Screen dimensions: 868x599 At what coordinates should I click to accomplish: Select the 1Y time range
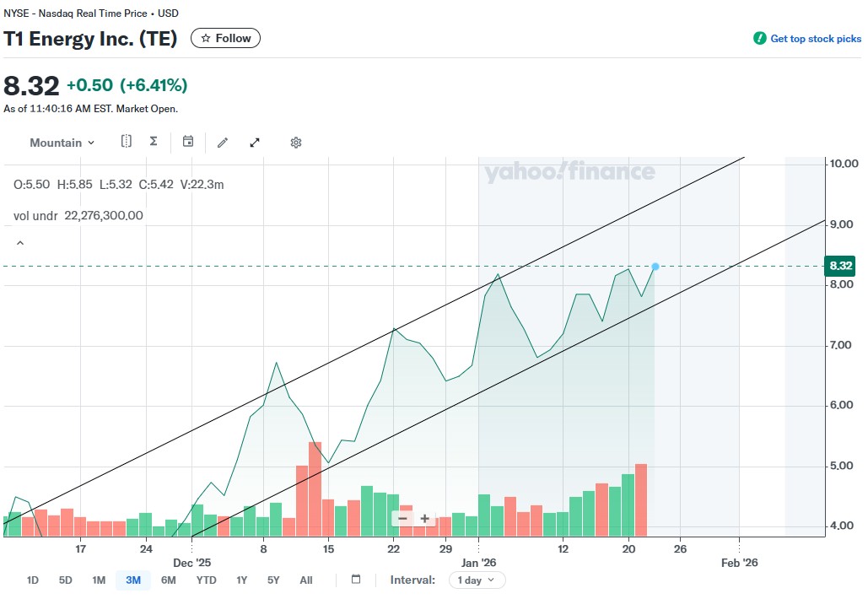click(x=242, y=580)
